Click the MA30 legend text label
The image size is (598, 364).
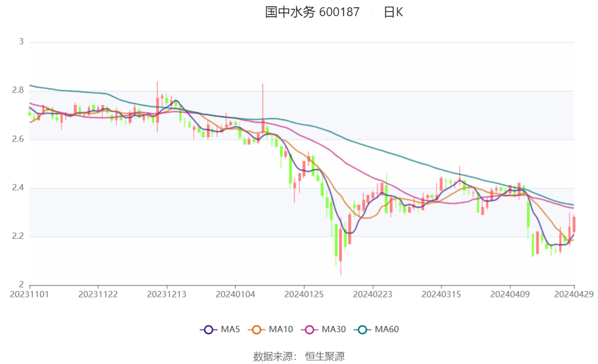(x=333, y=330)
